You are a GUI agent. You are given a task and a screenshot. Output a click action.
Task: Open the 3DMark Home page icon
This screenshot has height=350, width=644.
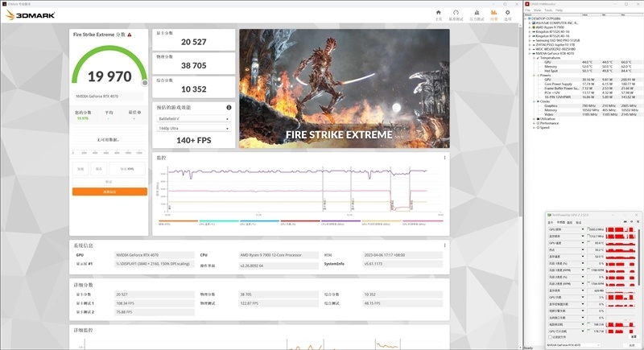(x=438, y=14)
